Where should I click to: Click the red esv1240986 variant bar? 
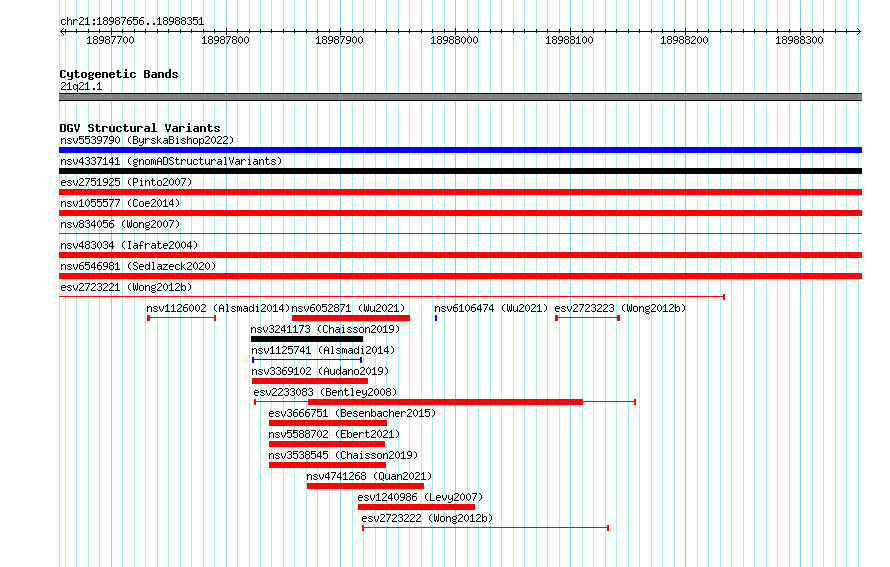click(x=417, y=507)
